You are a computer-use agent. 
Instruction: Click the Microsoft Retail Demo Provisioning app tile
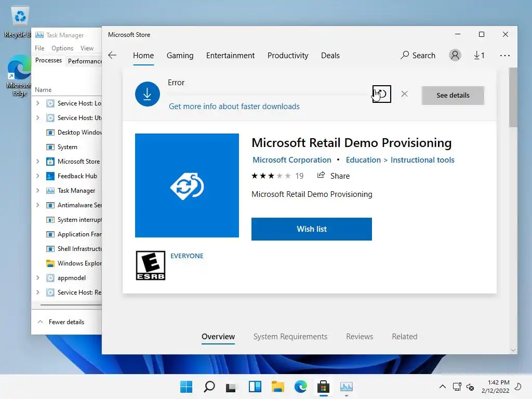[x=187, y=185]
